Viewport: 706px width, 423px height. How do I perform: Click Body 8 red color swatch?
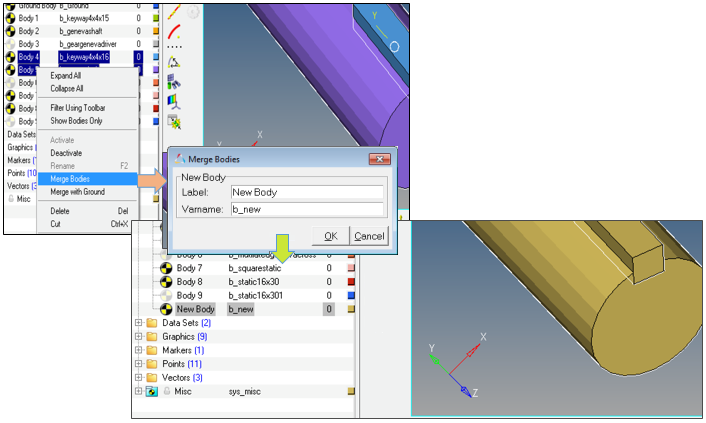(x=351, y=282)
